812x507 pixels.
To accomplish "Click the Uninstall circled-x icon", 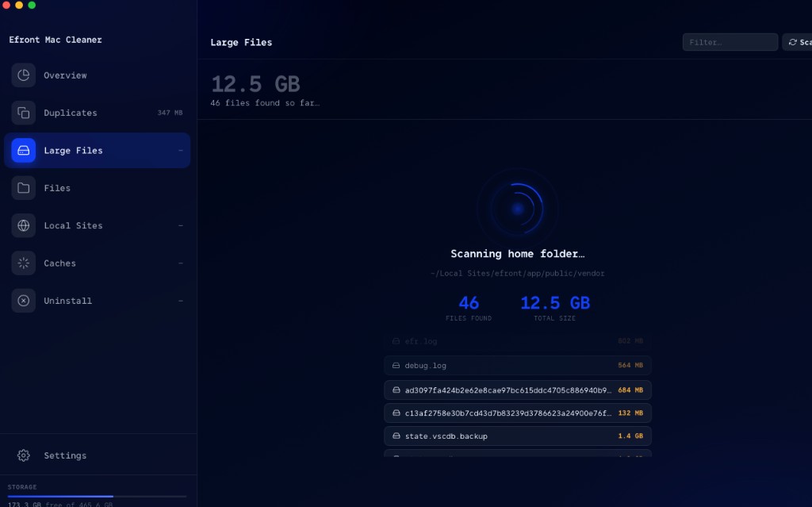I will pyautogui.click(x=23, y=301).
